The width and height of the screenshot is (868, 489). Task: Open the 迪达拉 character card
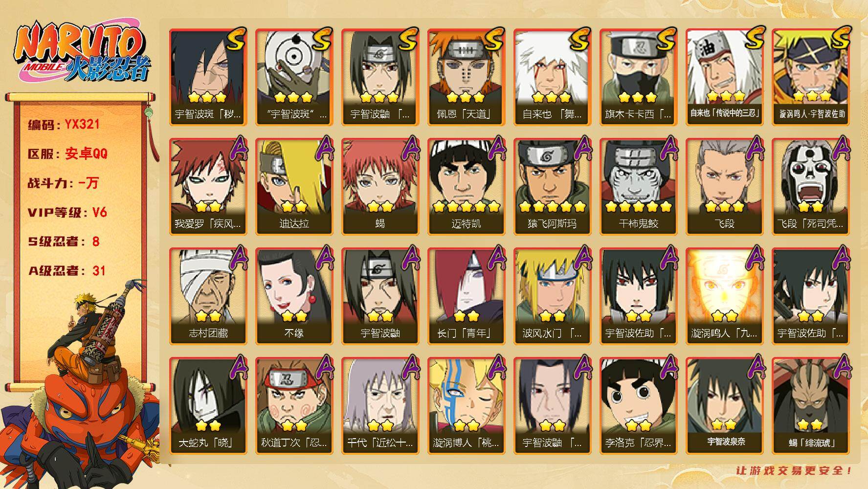[x=294, y=186]
